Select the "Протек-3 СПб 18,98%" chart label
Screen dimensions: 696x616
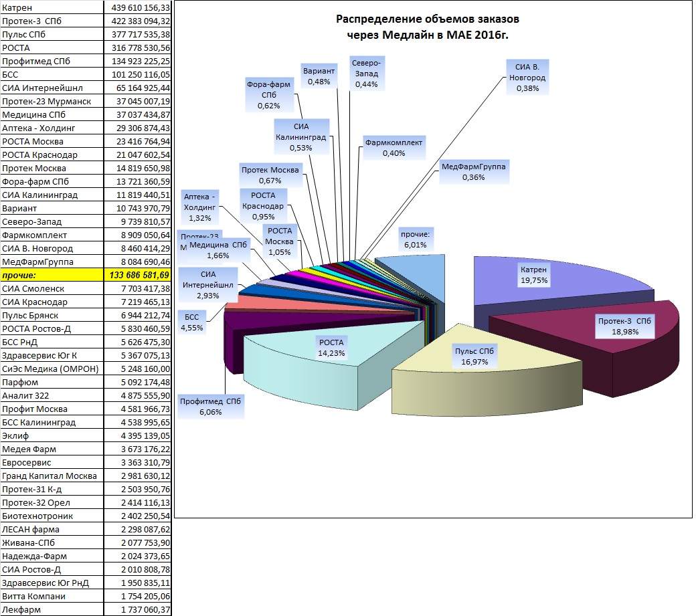point(624,326)
